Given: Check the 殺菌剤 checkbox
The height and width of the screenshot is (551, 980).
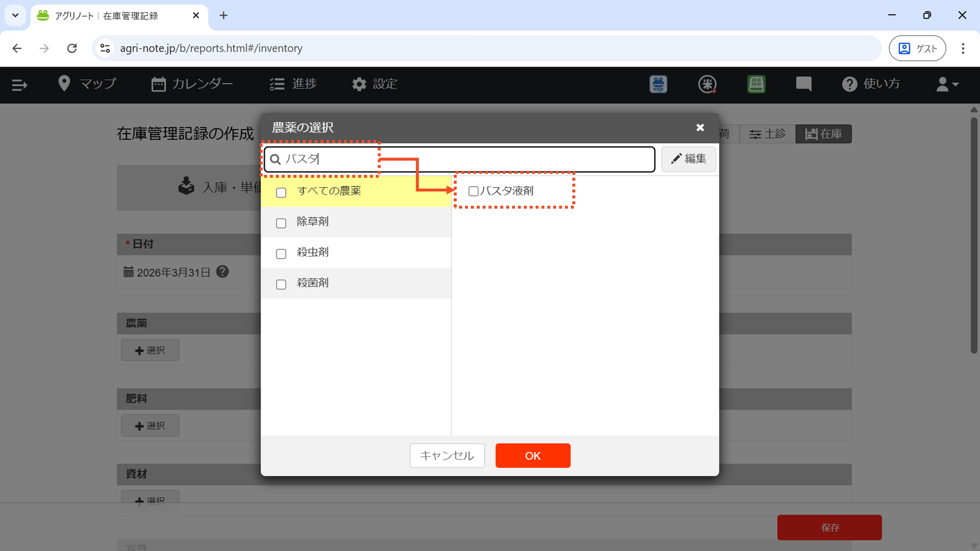Looking at the screenshot, I should (281, 284).
